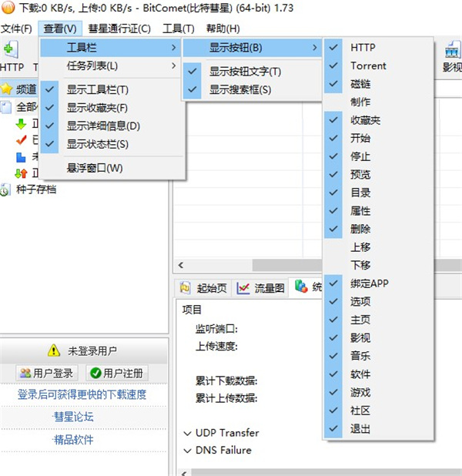Open the 彗星通行证(C) menu
The image size is (462, 476).
coord(119,28)
